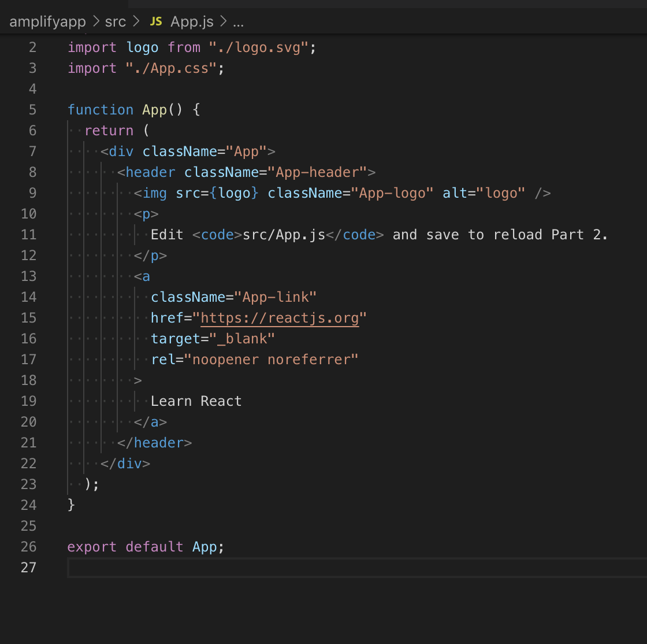
Task: Open the https://reactjs.org link
Action: (x=280, y=318)
